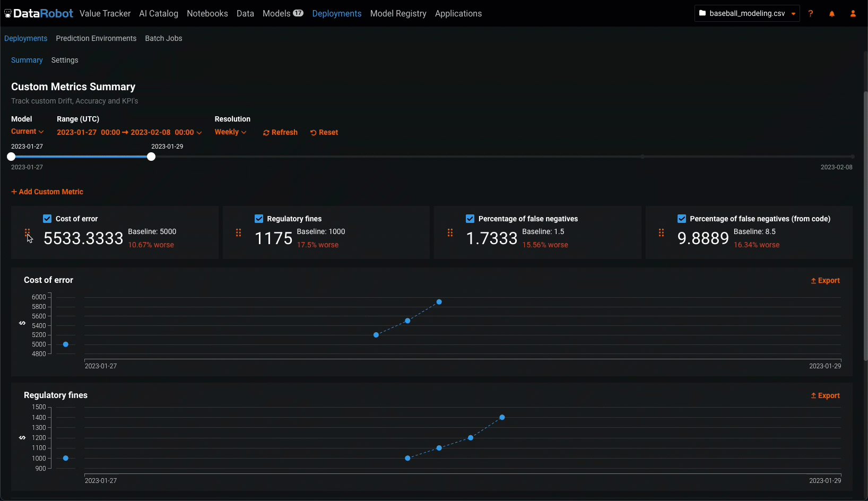Open the Weekly resolution dropdown
The width and height of the screenshot is (868, 501).
230,132
